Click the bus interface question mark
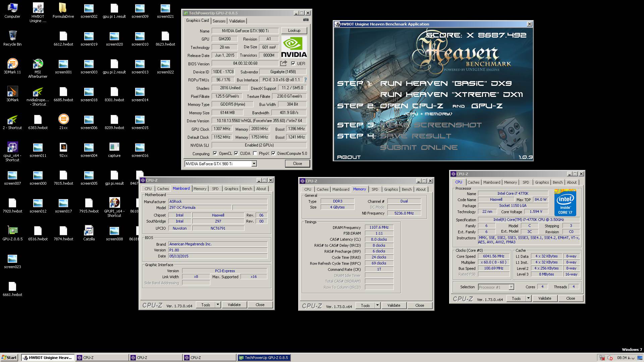The height and width of the screenshot is (362, 644). (305, 80)
